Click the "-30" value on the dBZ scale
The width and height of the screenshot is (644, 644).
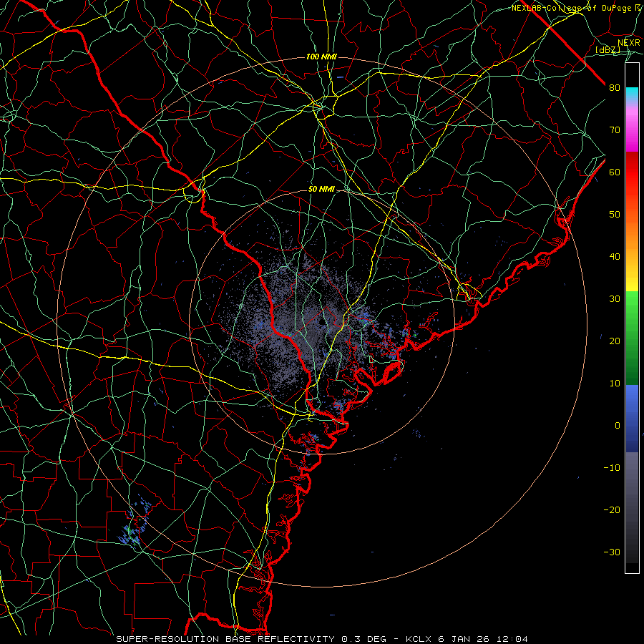[612, 552]
